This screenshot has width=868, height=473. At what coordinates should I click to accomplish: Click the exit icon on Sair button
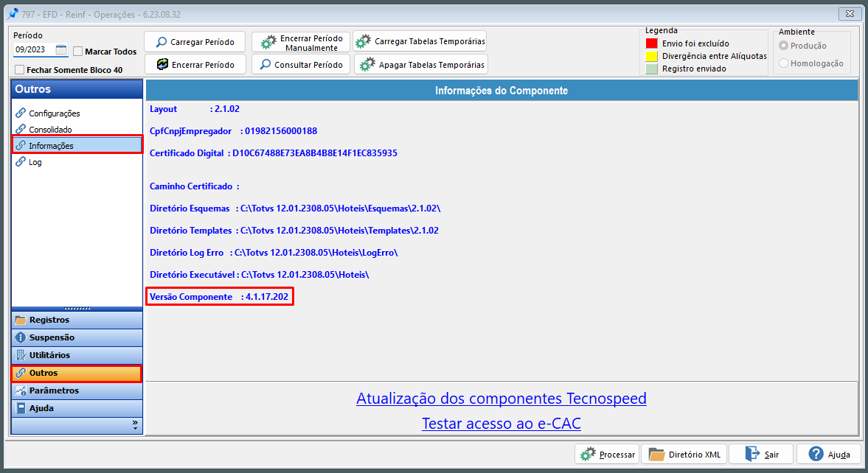coord(752,454)
